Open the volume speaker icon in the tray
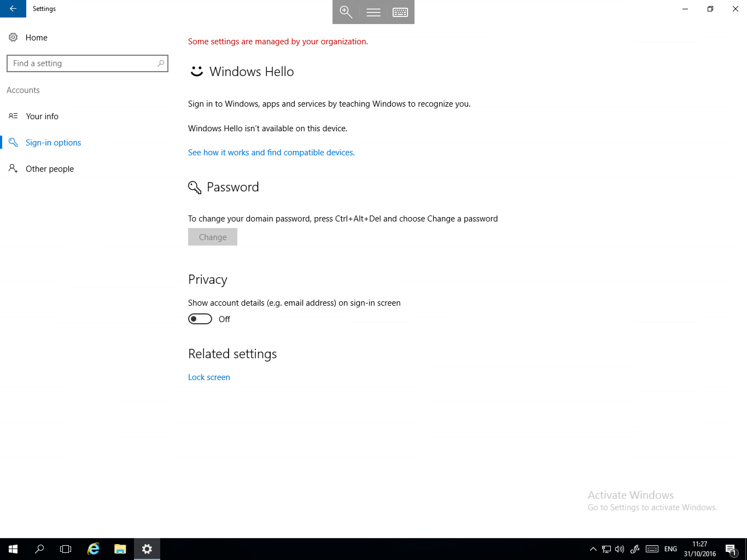The width and height of the screenshot is (747, 560). [x=619, y=549]
